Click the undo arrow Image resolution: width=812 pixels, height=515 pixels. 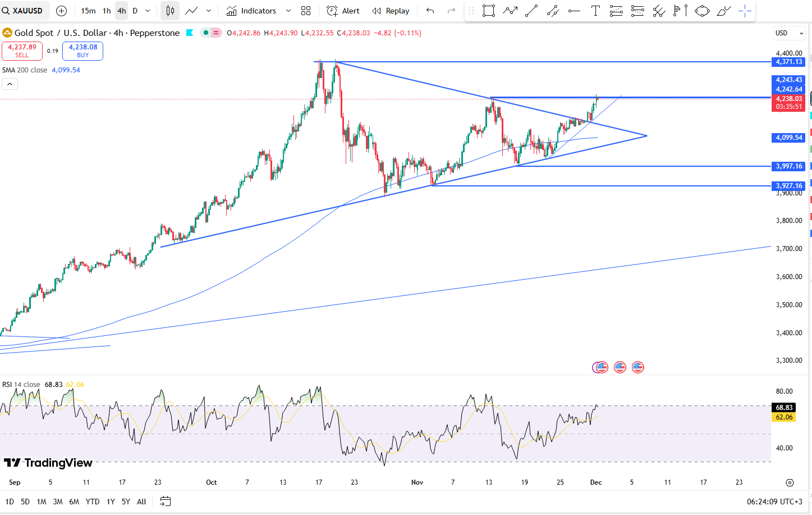pos(430,11)
